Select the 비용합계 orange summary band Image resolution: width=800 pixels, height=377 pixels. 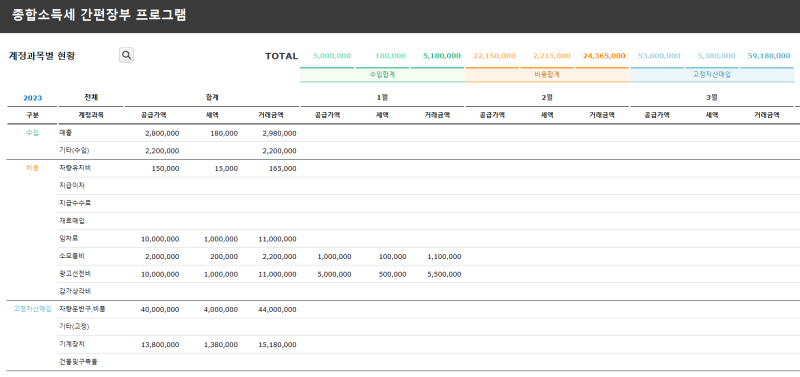point(547,74)
